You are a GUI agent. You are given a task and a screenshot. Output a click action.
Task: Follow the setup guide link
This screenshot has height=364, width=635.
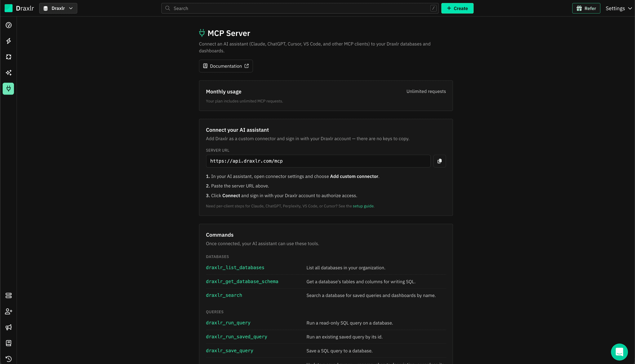click(x=363, y=206)
